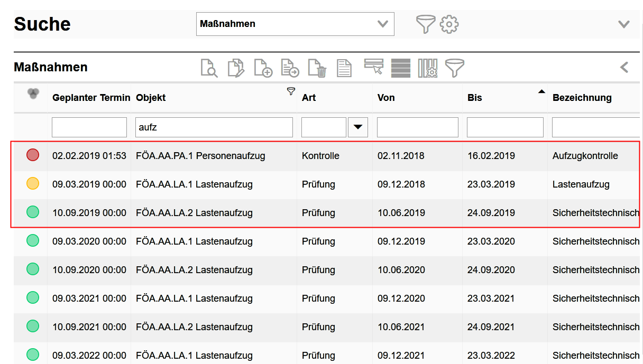Click the add new document plus icon
Viewport: 643px width, 364px height.
click(263, 68)
